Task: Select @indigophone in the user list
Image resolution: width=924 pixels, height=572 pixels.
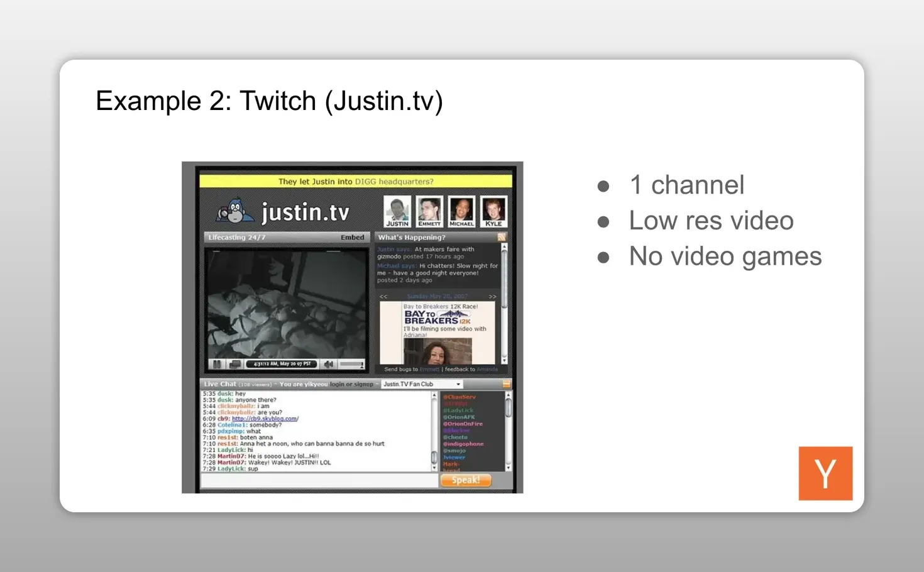Action: pos(463,444)
